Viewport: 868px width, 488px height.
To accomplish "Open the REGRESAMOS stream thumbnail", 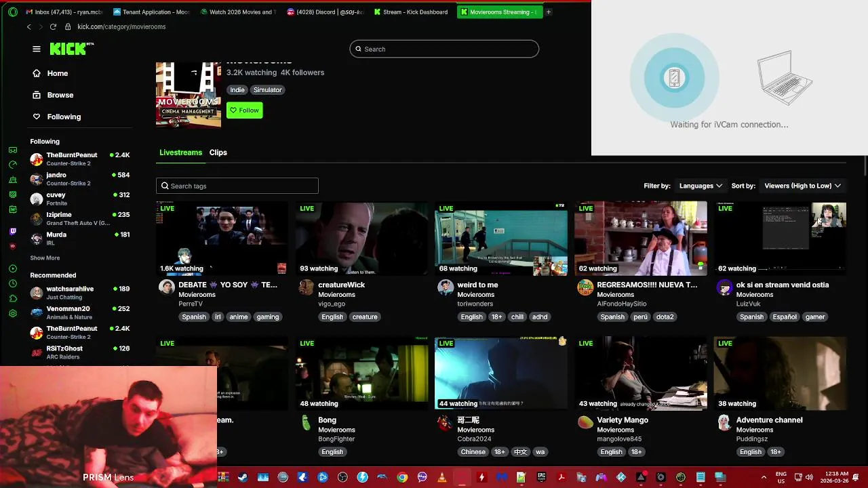I will point(641,238).
